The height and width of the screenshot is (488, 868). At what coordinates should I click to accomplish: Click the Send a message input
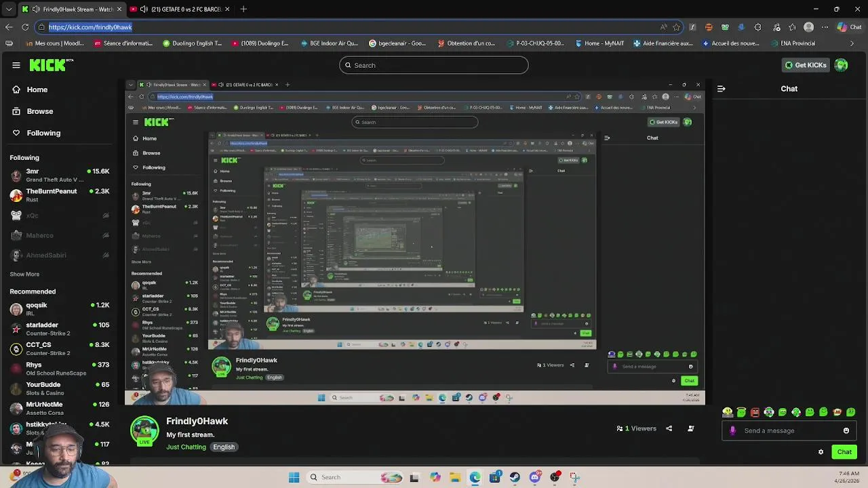789,430
